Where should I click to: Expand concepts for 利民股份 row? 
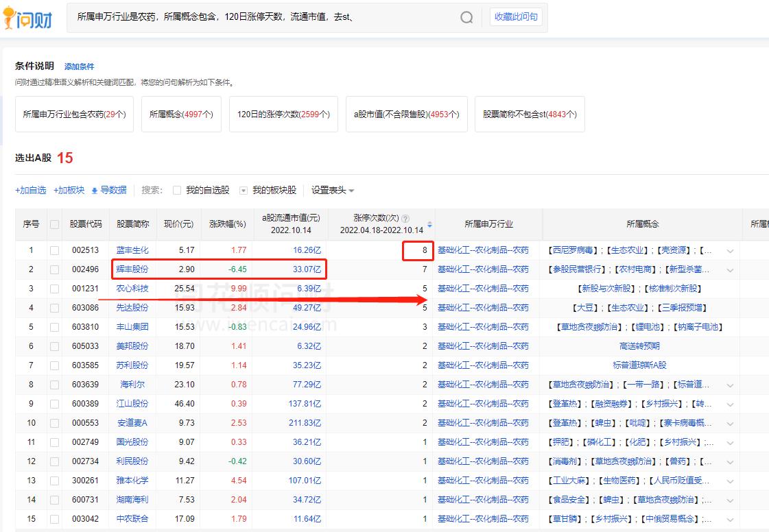coord(731,462)
